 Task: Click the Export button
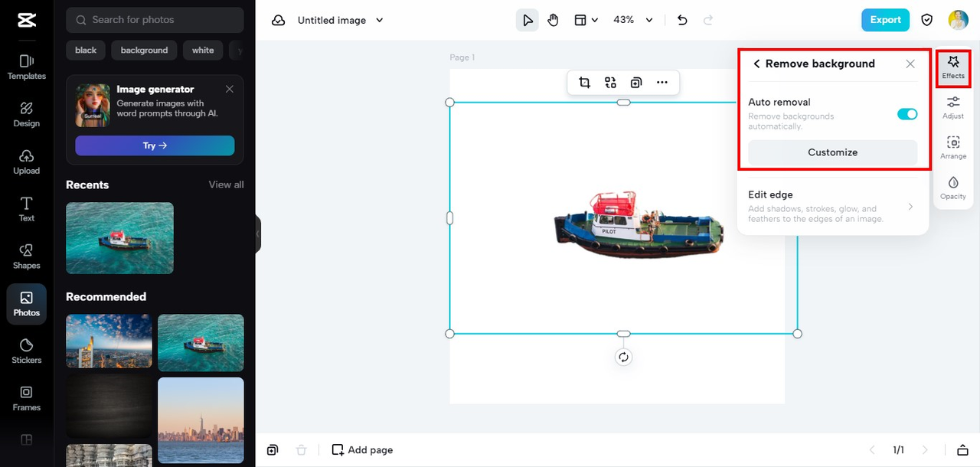pyautogui.click(x=885, y=20)
